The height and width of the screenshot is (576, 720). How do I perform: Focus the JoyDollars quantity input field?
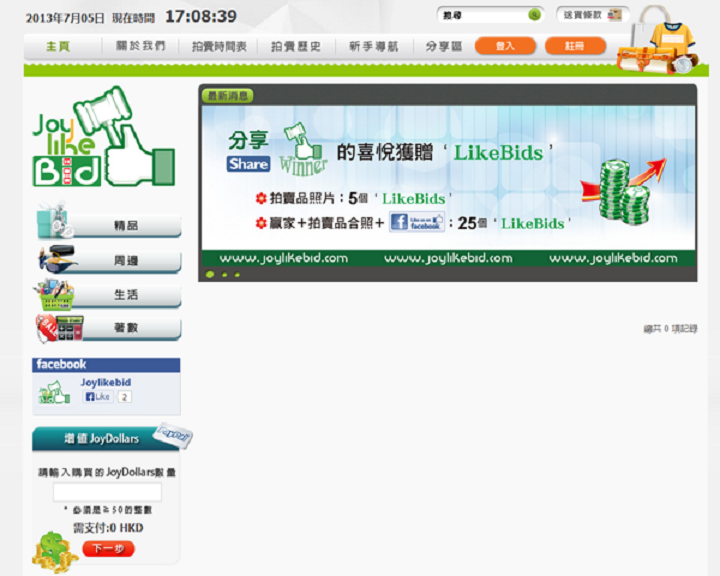[107, 492]
